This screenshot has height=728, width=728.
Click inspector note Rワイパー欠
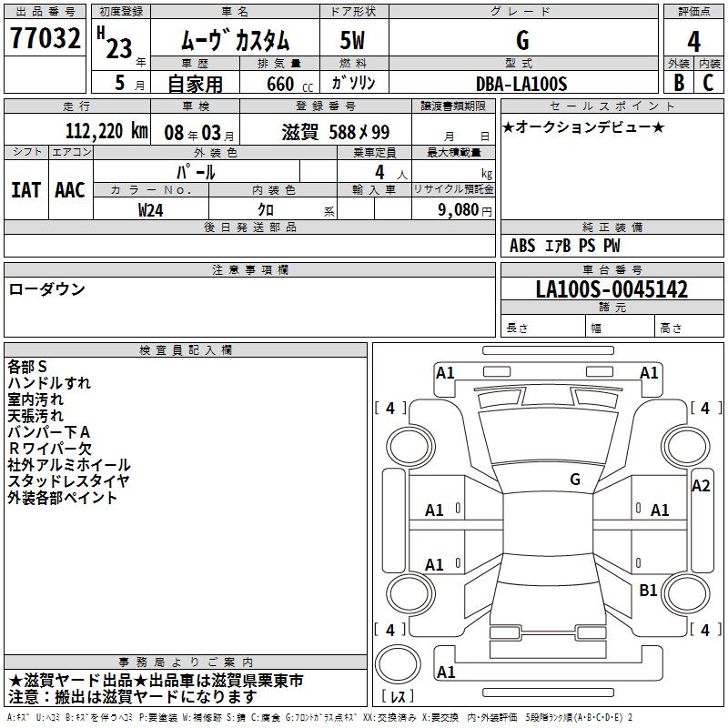pos(50,449)
